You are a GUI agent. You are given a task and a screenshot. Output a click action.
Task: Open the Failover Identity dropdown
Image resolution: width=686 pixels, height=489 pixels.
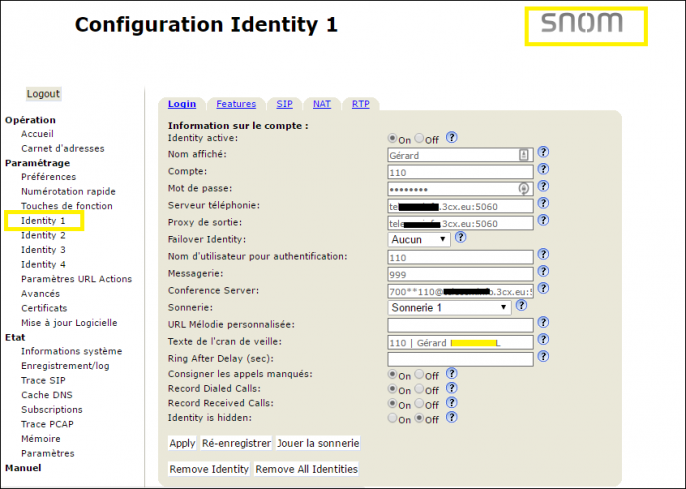pos(419,239)
